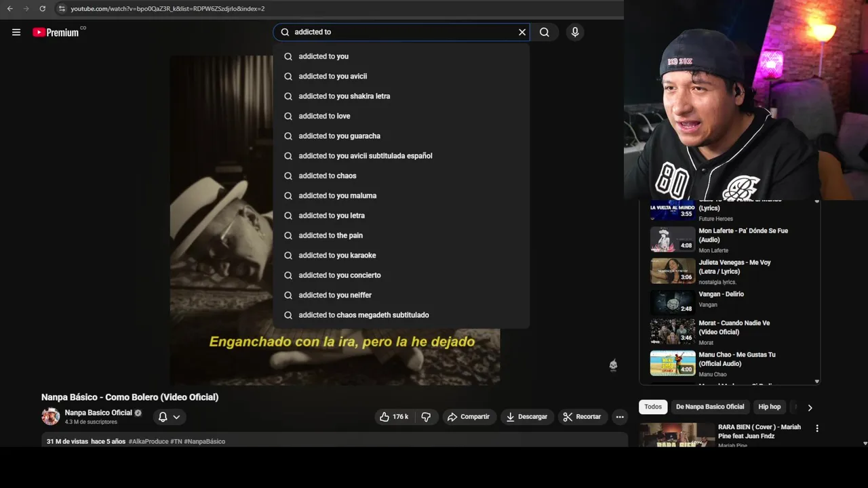Image resolution: width=868 pixels, height=488 pixels.
Task: Show more filter chips with right arrow
Action: pos(810,407)
